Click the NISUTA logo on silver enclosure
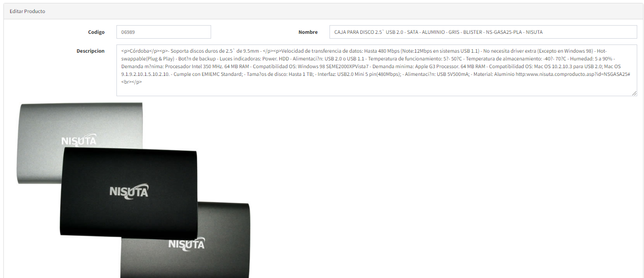The image size is (644, 278). [78, 140]
